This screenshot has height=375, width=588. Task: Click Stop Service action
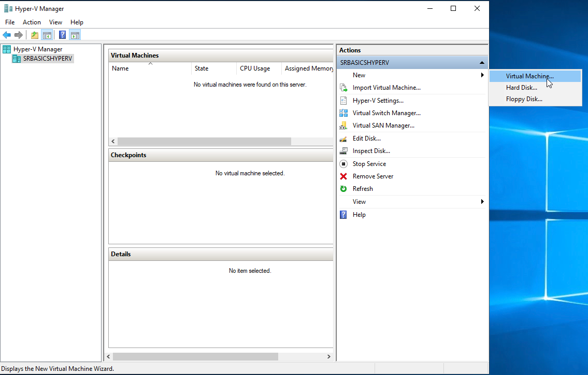[369, 164]
